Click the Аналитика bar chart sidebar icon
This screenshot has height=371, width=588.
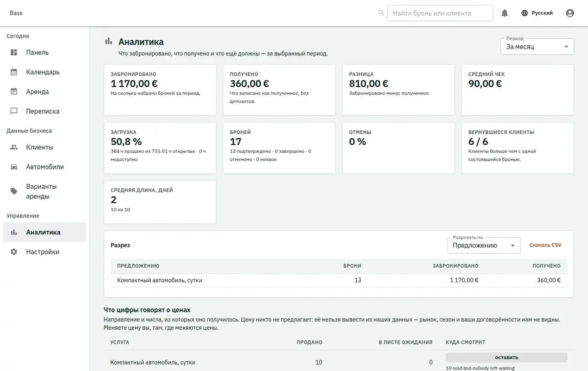(x=14, y=232)
